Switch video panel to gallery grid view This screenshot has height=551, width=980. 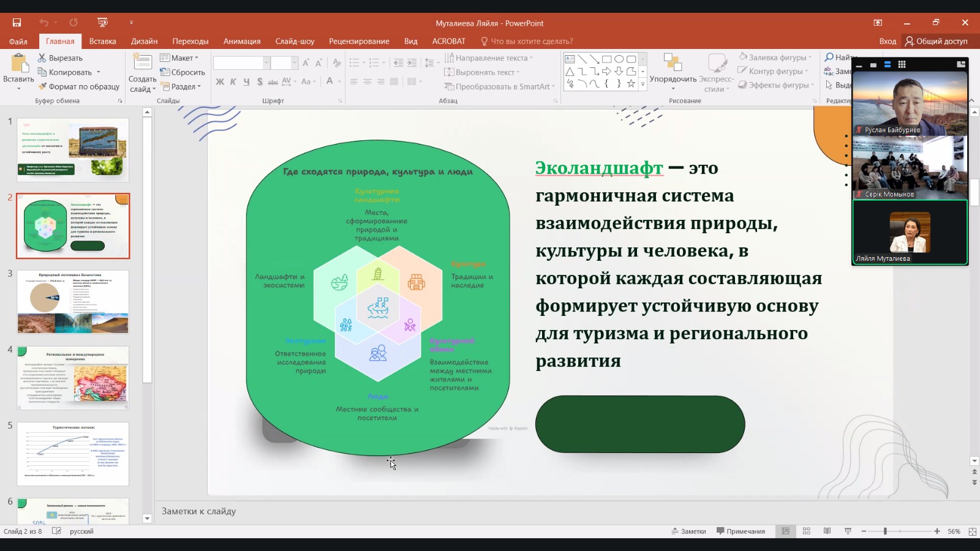902,64
